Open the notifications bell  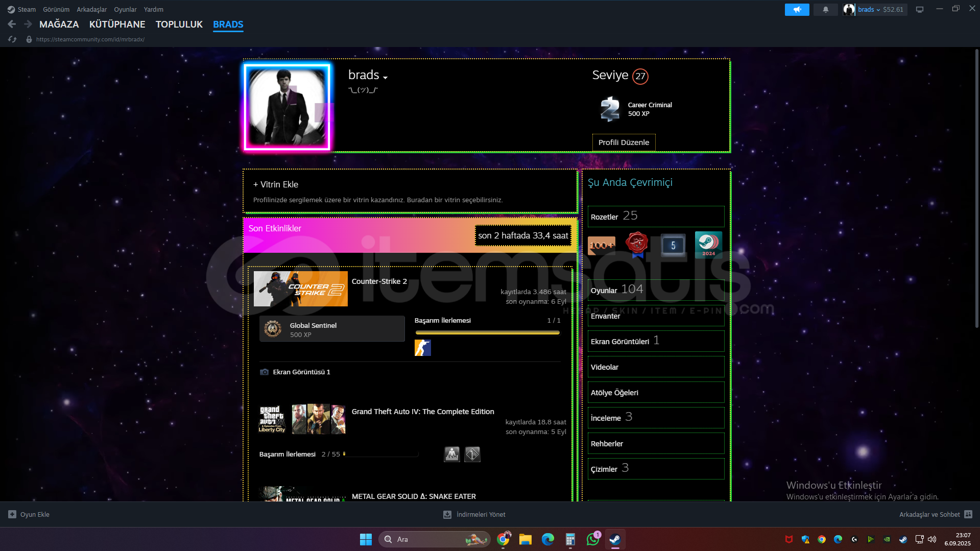click(x=825, y=9)
